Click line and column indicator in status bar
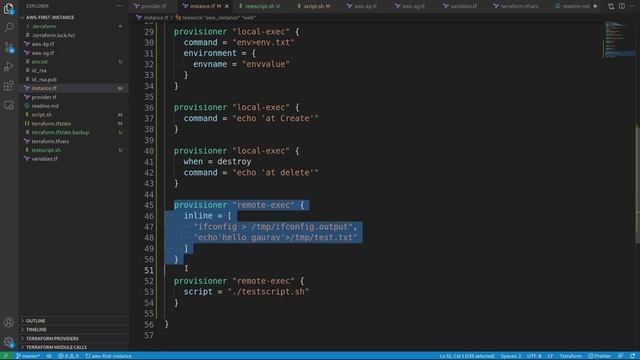 (x=467, y=356)
